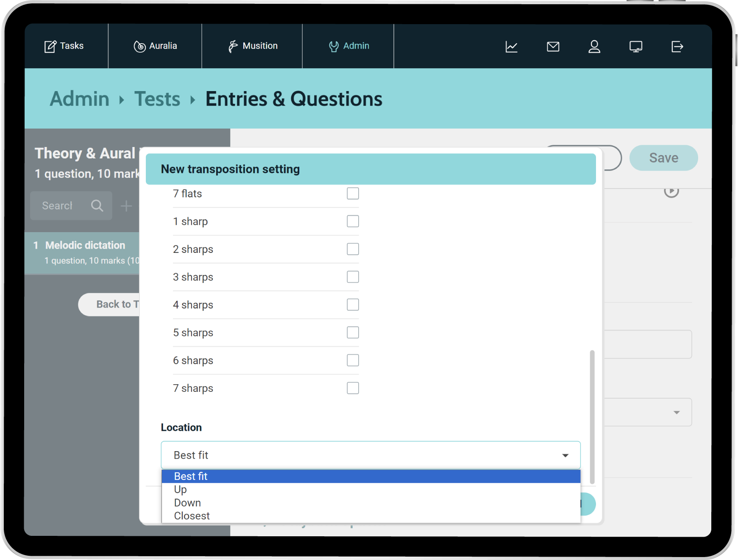Image resolution: width=738 pixels, height=560 pixels.
Task: Switch to the Musition tab
Action: pyautogui.click(x=253, y=46)
